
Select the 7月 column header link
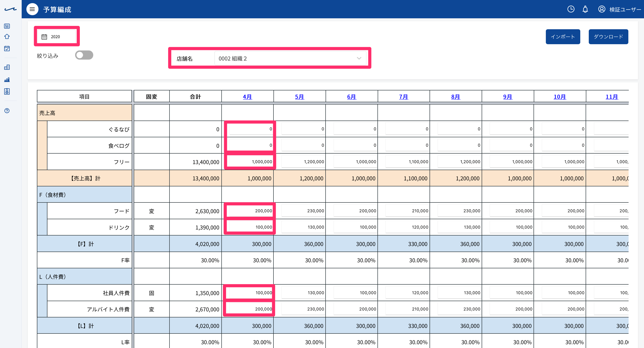(x=403, y=97)
